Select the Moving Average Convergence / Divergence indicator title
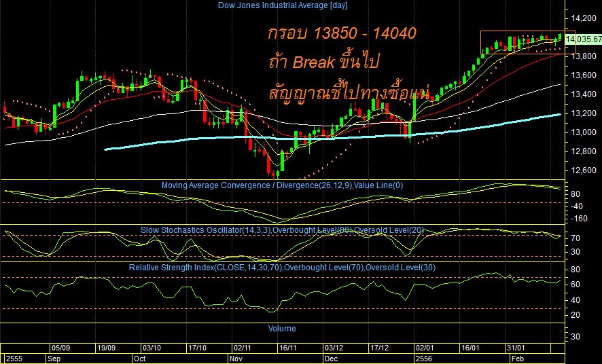Screen dimensions: 602x364 [x=282, y=185]
